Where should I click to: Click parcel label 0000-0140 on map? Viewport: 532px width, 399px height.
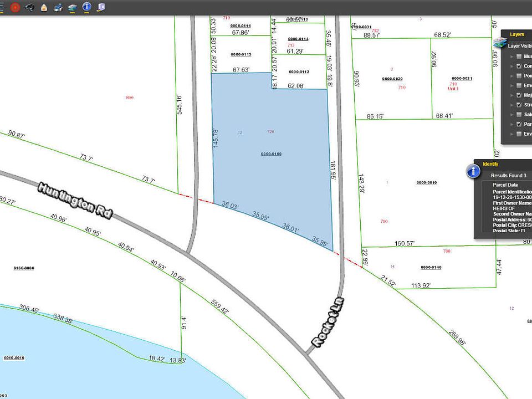tap(431, 267)
